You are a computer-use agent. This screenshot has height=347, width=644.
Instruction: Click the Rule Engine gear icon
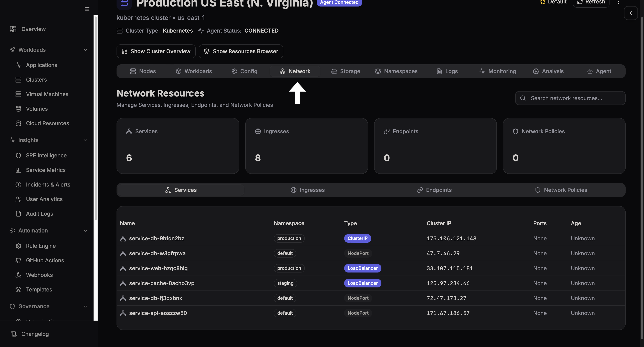[x=19, y=246]
